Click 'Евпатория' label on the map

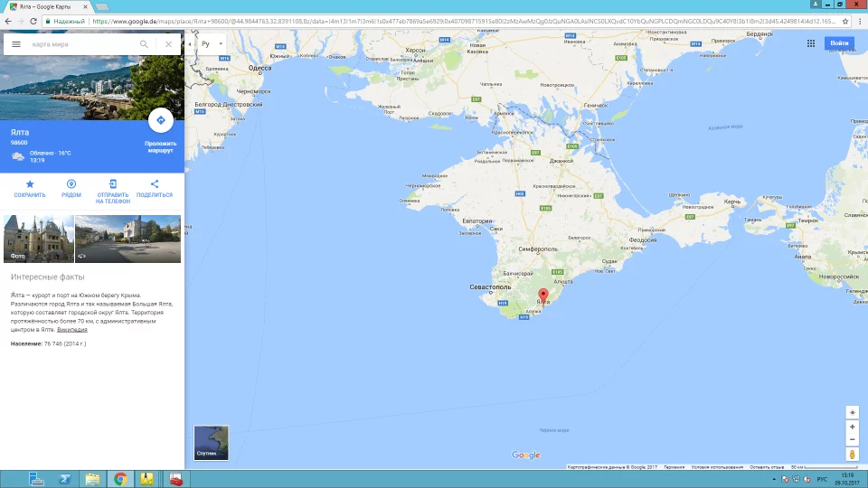[477, 221]
